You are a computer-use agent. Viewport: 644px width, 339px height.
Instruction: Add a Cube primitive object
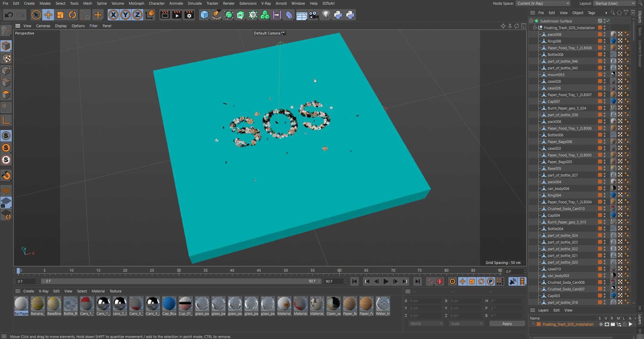pyautogui.click(x=204, y=15)
